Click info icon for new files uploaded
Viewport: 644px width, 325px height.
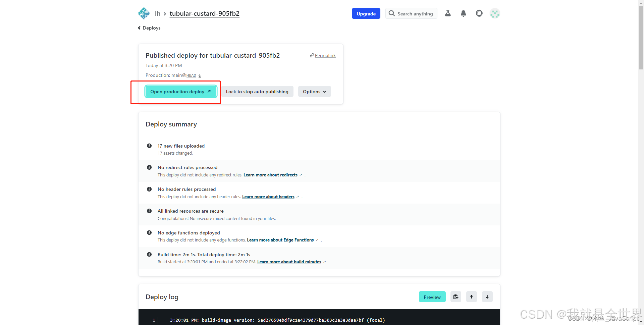pos(149,146)
